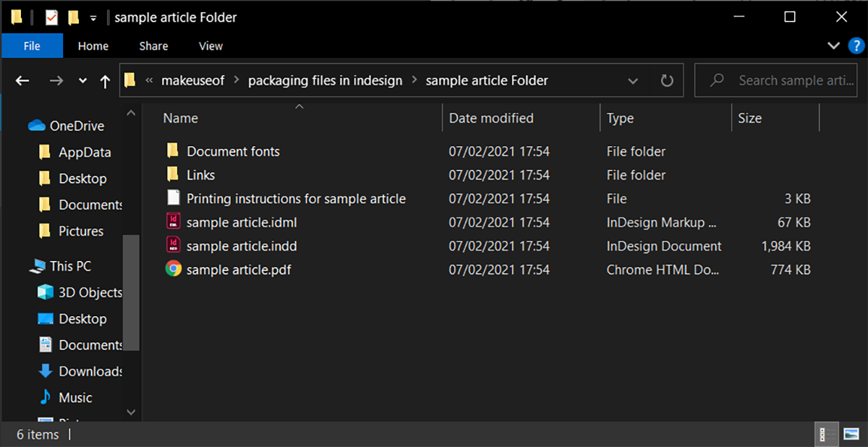Expand the address bar history dropdown
This screenshot has width=868, height=447.
[633, 81]
